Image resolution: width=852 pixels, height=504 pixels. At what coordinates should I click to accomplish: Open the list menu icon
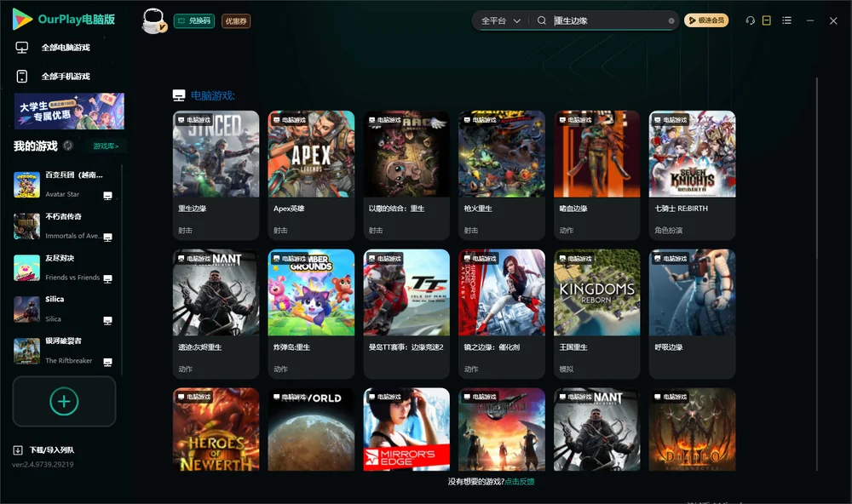786,20
